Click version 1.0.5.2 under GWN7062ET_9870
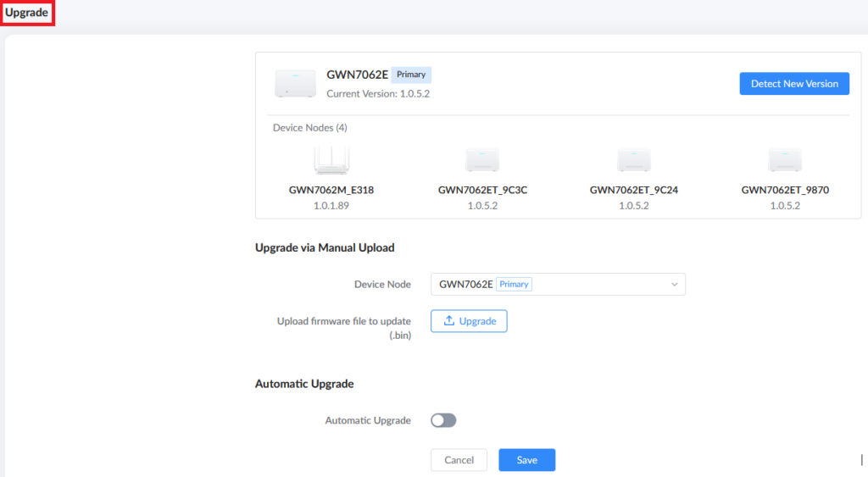 tap(785, 205)
